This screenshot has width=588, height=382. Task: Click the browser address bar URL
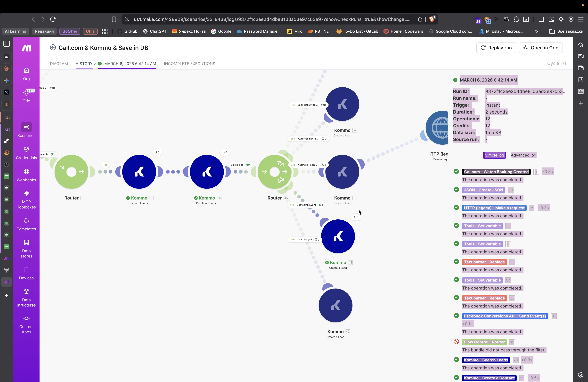(272, 19)
